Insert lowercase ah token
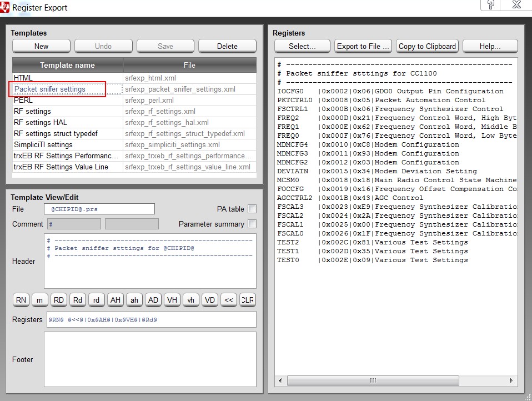 (x=134, y=300)
